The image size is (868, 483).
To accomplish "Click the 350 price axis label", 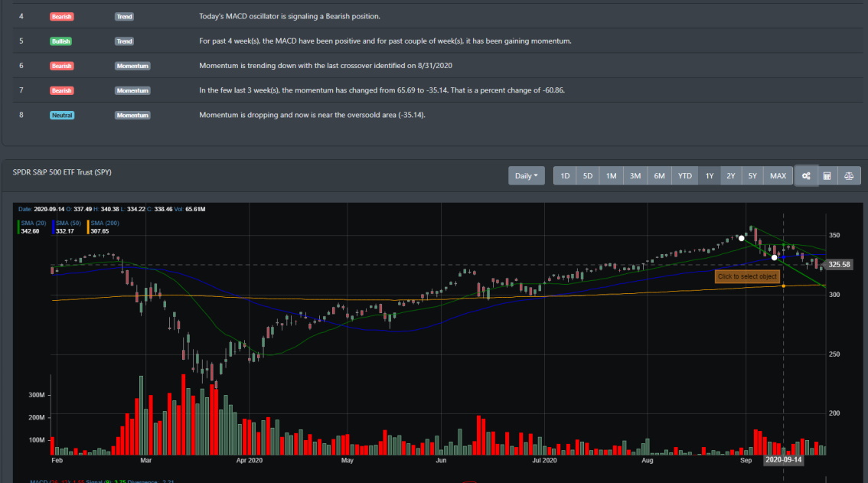I will (834, 236).
